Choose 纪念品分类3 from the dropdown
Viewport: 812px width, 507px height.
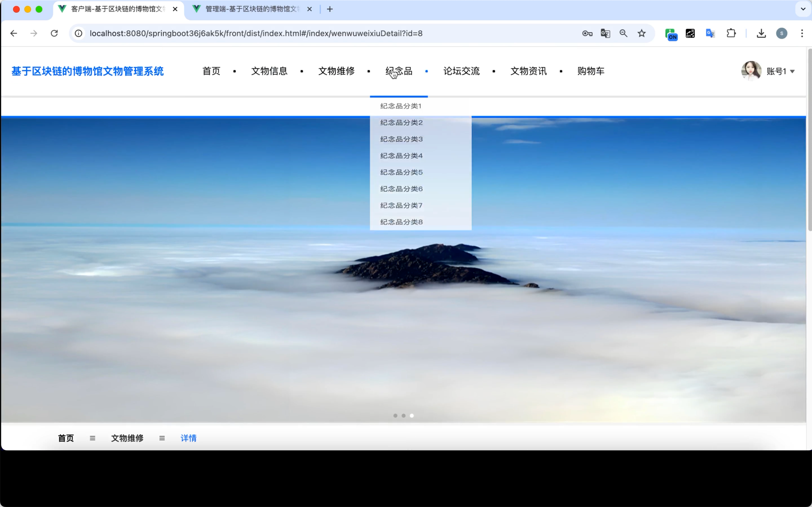(421, 139)
